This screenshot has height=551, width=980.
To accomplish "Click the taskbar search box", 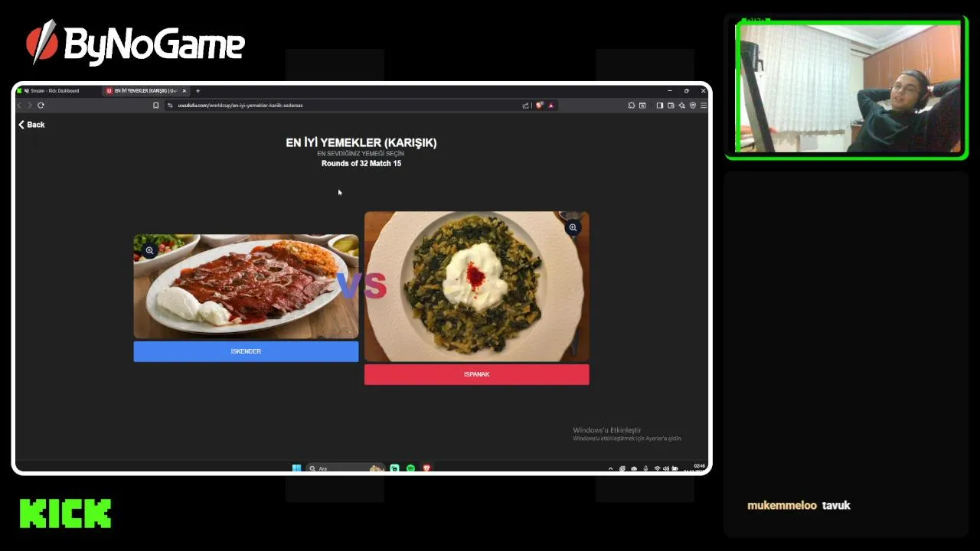I will [345, 468].
